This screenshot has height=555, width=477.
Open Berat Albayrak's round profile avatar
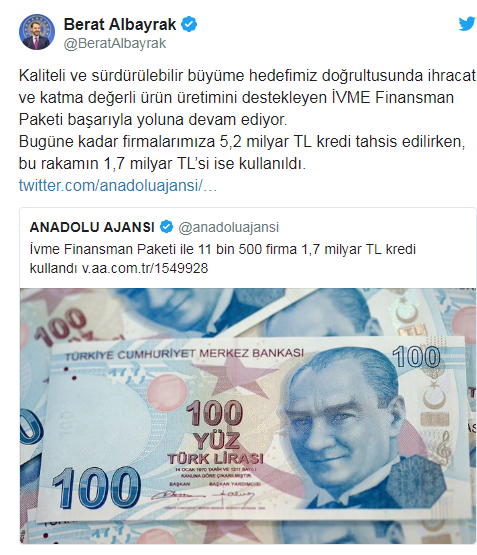(37, 32)
